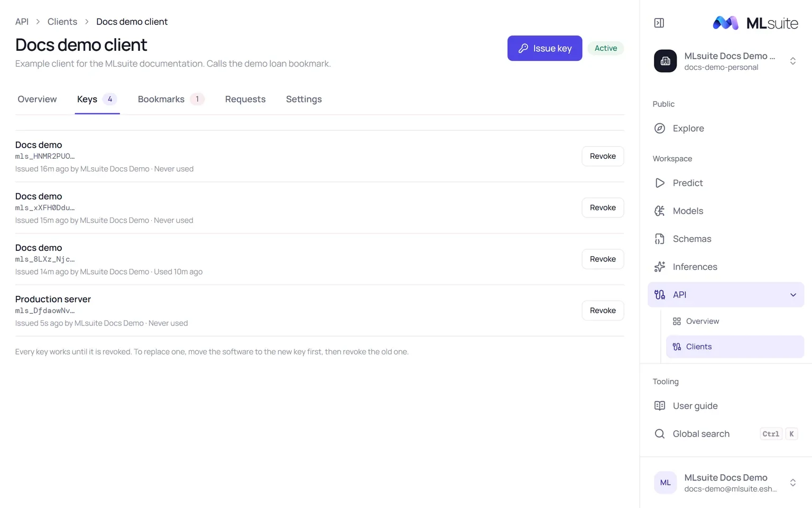Open the user account menu chevrons

(x=793, y=483)
